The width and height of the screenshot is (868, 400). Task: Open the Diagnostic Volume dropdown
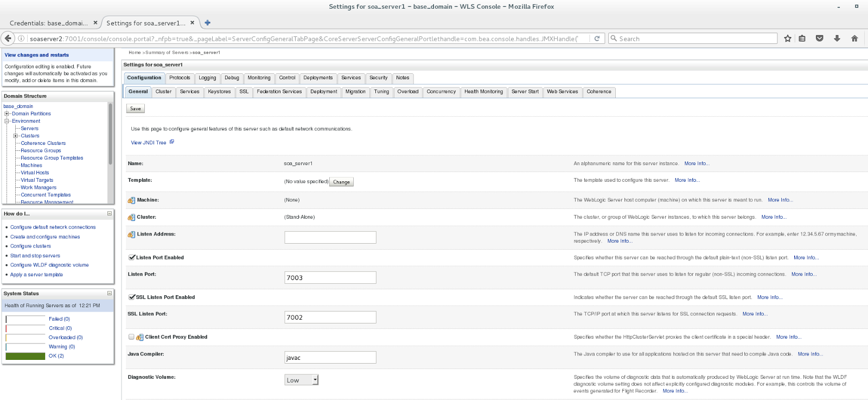302,380
